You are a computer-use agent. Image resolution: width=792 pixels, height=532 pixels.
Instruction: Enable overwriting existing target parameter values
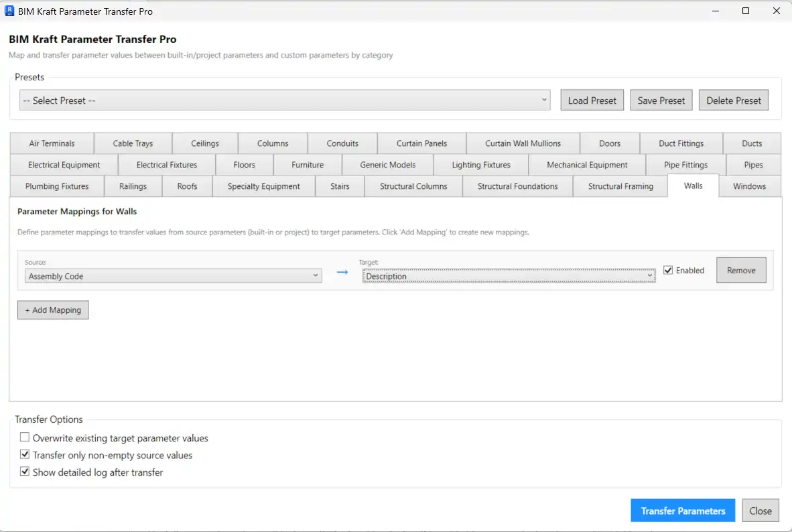pyautogui.click(x=25, y=438)
